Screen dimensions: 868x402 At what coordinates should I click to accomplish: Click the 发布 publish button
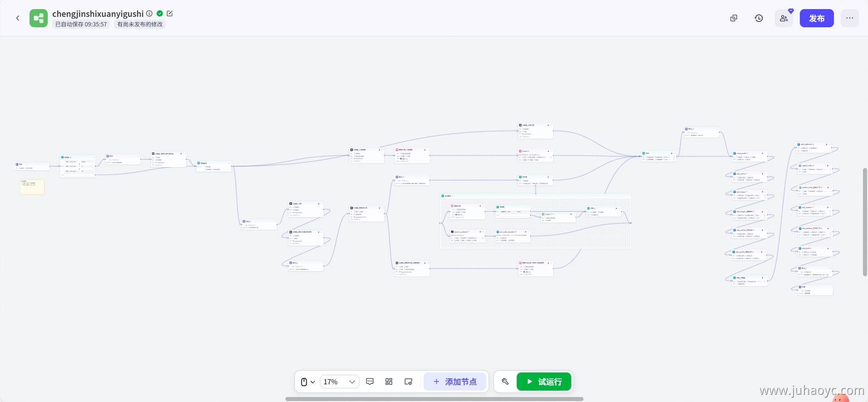[816, 18]
